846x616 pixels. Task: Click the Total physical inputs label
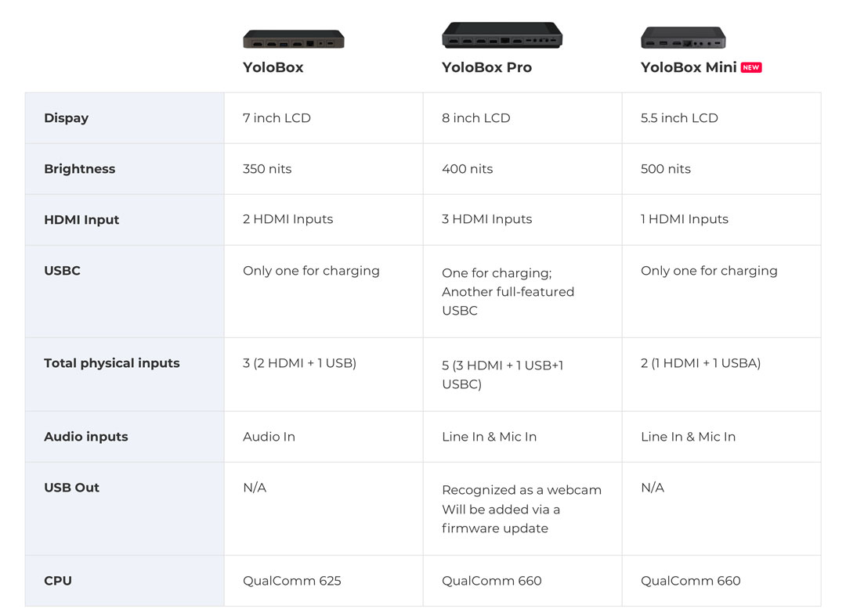pos(112,363)
